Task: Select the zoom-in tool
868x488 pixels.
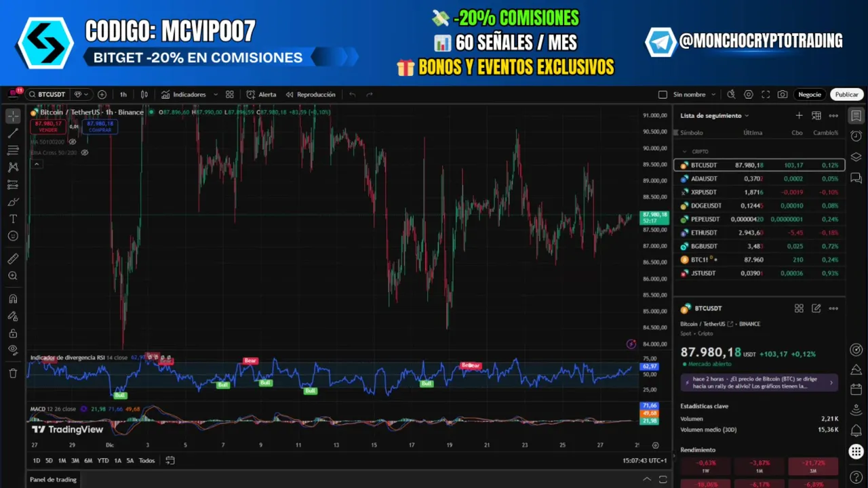Action: [x=13, y=276]
